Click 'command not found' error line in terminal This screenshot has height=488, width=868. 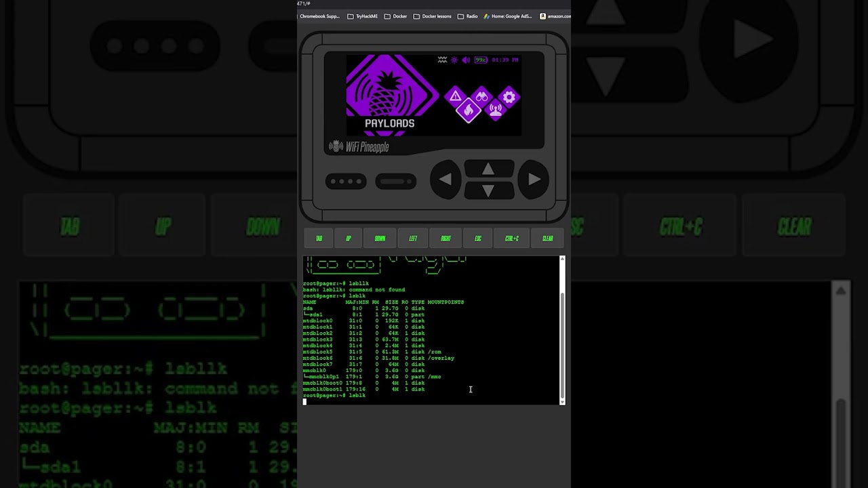(x=353, y=290)
